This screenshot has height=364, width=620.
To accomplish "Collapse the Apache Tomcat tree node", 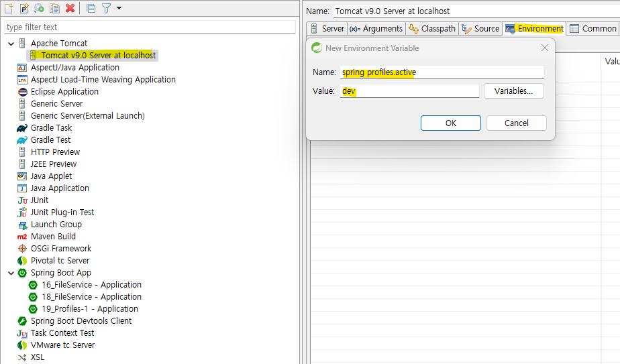I will click(11, 44).
